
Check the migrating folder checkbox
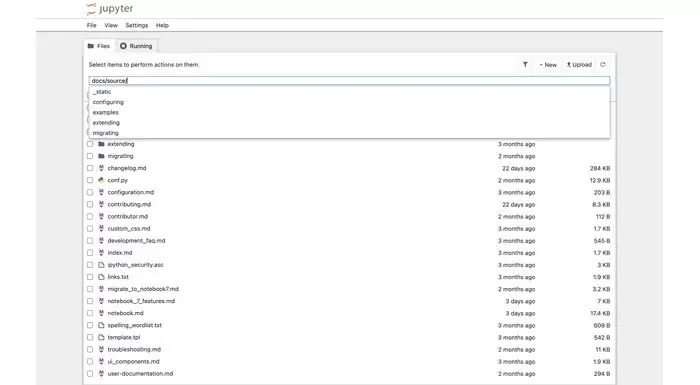click(x=90, y=156)
